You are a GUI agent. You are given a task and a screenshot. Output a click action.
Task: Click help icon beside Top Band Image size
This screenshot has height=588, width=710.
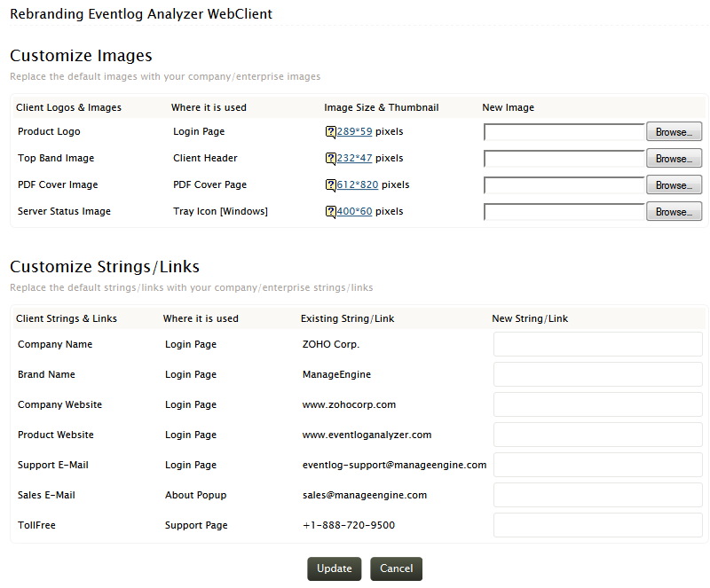(x=330, y=159)
